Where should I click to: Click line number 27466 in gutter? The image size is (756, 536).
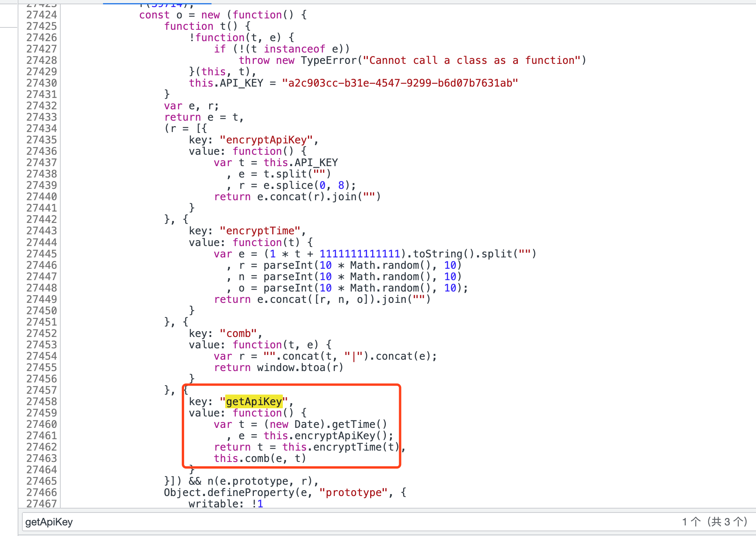(42, 493)
